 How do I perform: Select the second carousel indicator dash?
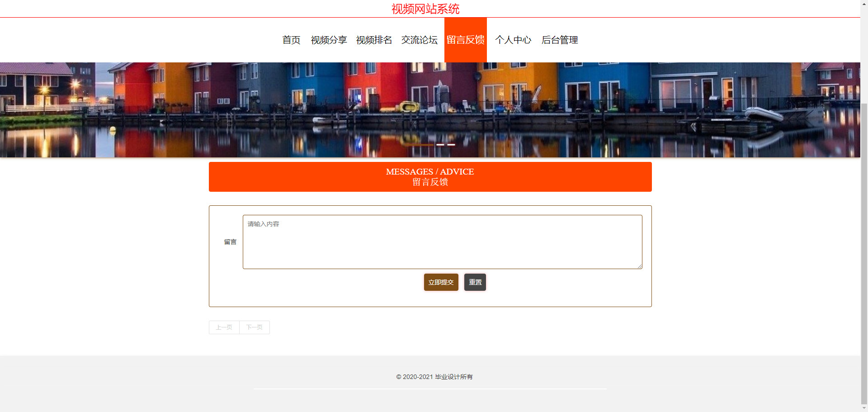coord(440,145)
